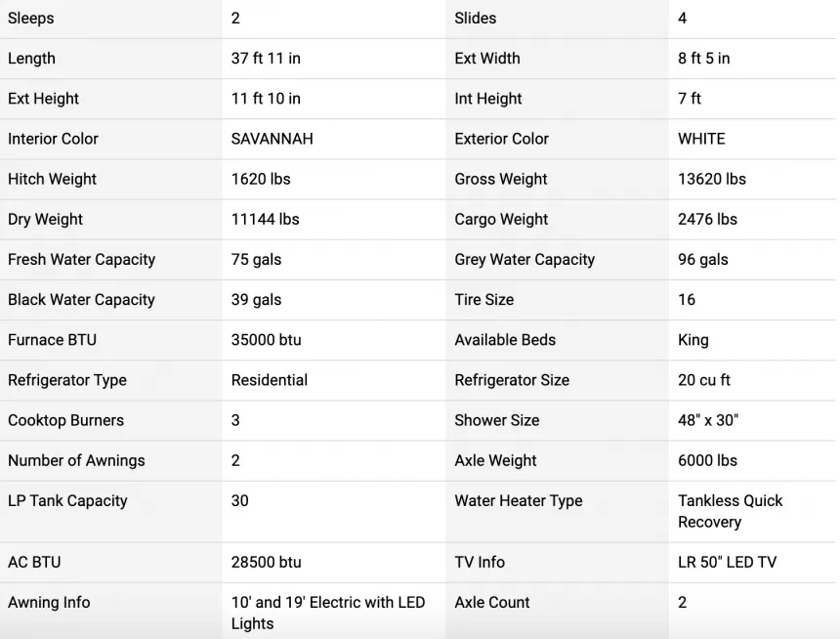Click the Black Water Capacity value 39 gals
This screenshot has height=639, width=840.
[256, 300]
